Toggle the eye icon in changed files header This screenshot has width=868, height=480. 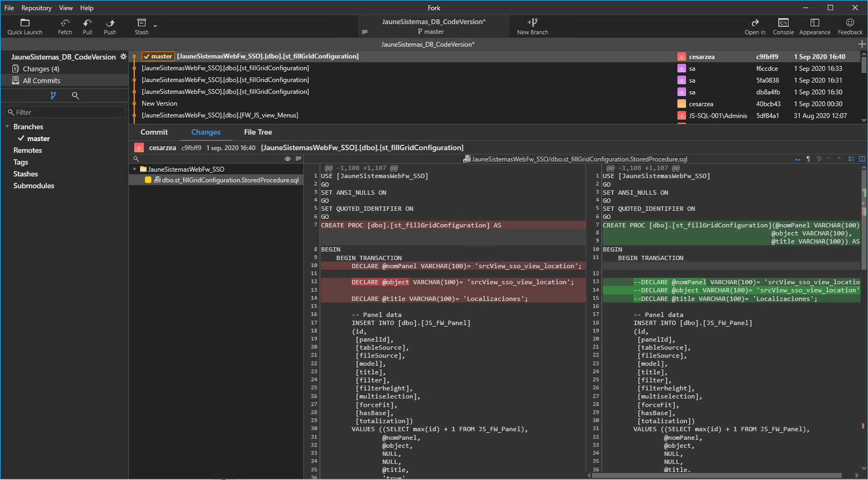(x=288, y=159)
